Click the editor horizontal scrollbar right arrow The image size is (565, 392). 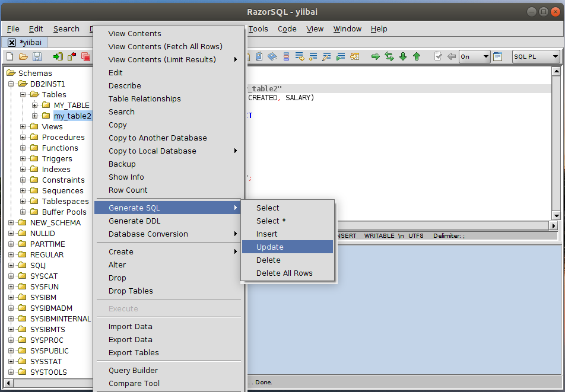(x=553, y=226)
